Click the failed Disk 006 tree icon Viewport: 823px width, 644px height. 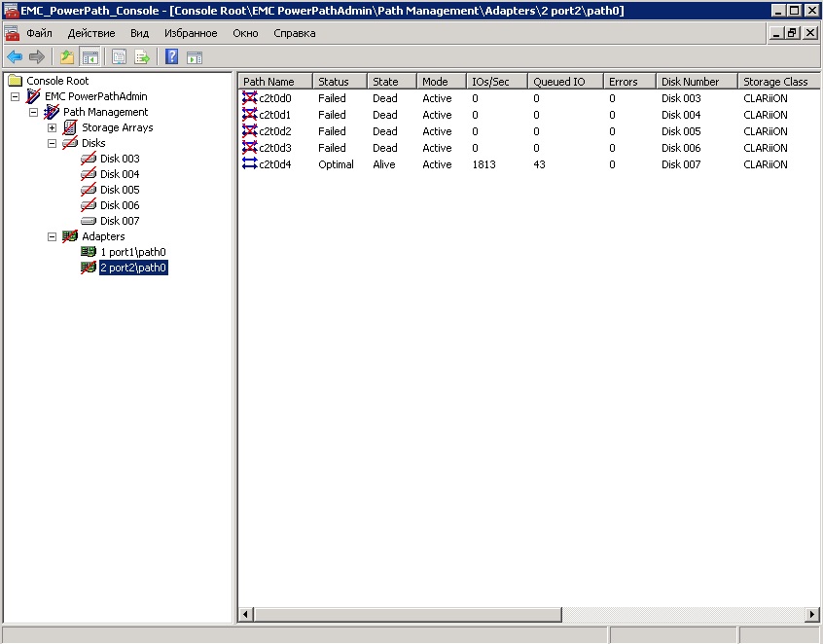pos(89,205)
